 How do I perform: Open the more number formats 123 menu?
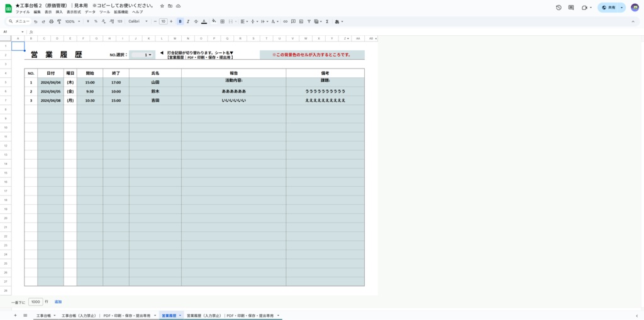click(119, 21)
